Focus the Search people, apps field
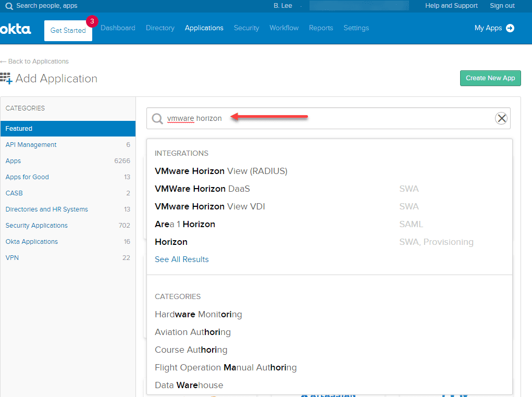The width and height of the screenshot is (532, 397). click(47, 6)
